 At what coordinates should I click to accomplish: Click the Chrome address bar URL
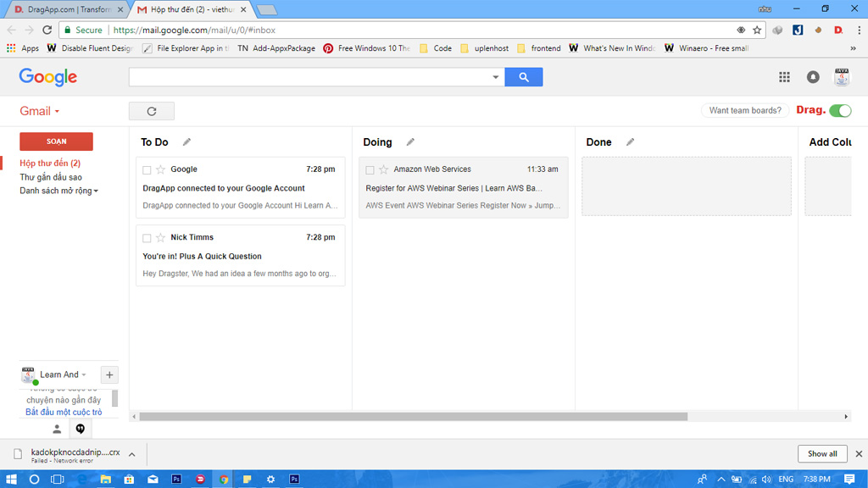pos(194,30)
